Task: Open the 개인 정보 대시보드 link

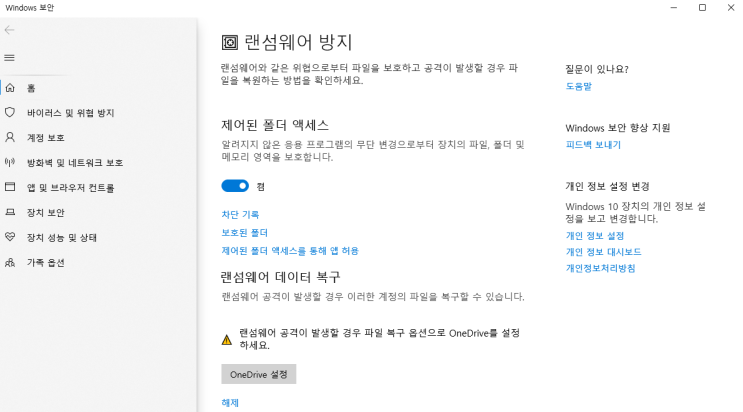Action: coord(603,252)
